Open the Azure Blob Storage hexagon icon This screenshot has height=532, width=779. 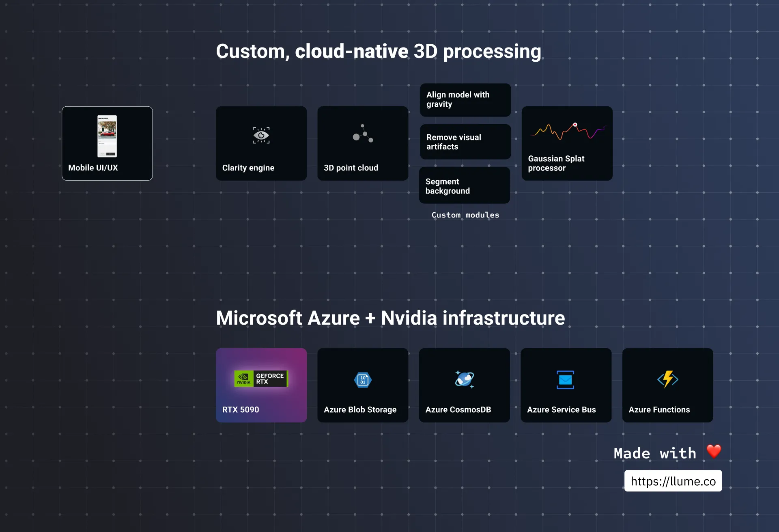[363, 380]
